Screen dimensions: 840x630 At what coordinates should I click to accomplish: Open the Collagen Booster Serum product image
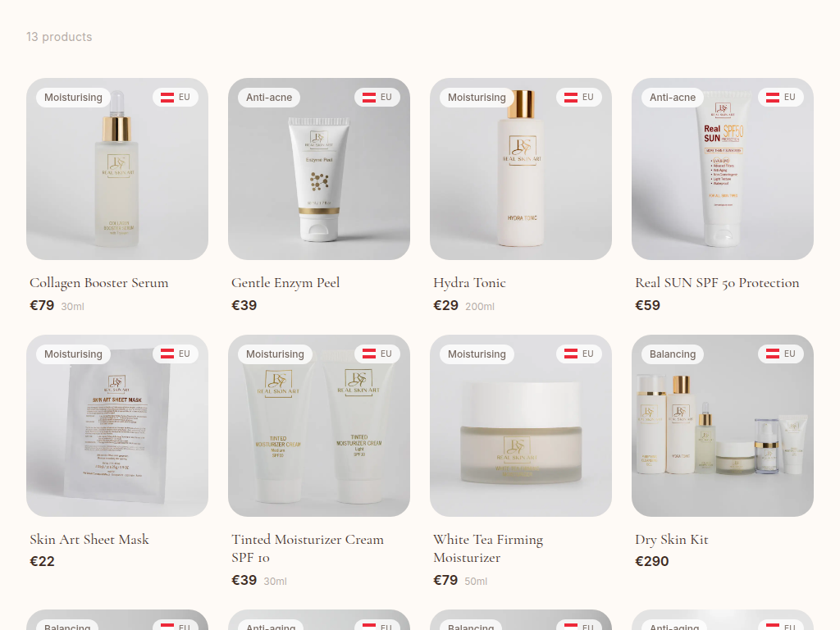pos(117,169)
